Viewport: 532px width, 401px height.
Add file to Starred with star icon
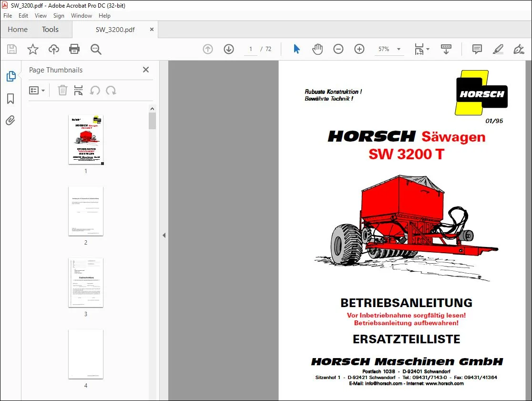(33, 49)
